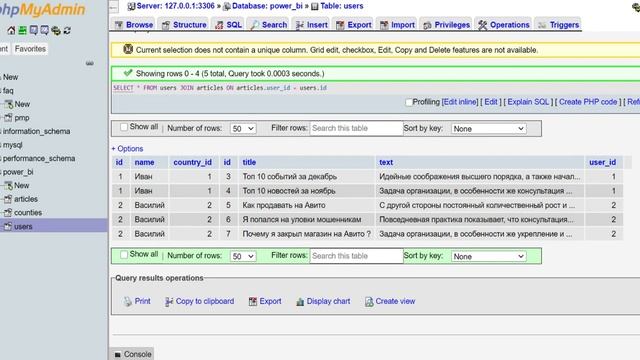Open the Export tab in top menu
640x360 pixels.
click(353, 25)
